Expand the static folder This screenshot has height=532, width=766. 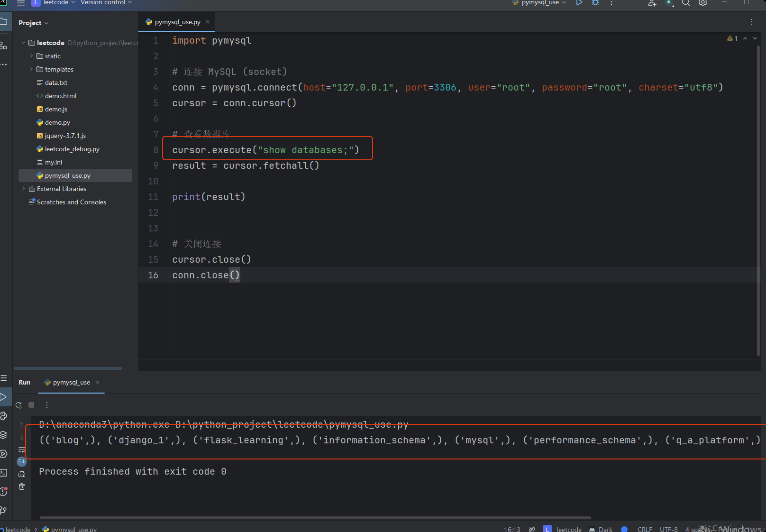coord(32,56)
